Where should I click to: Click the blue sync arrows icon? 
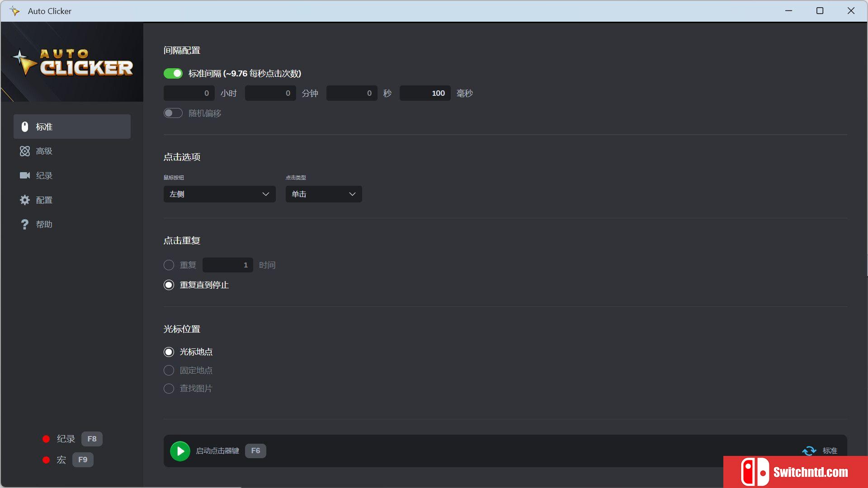click(809, 450)
